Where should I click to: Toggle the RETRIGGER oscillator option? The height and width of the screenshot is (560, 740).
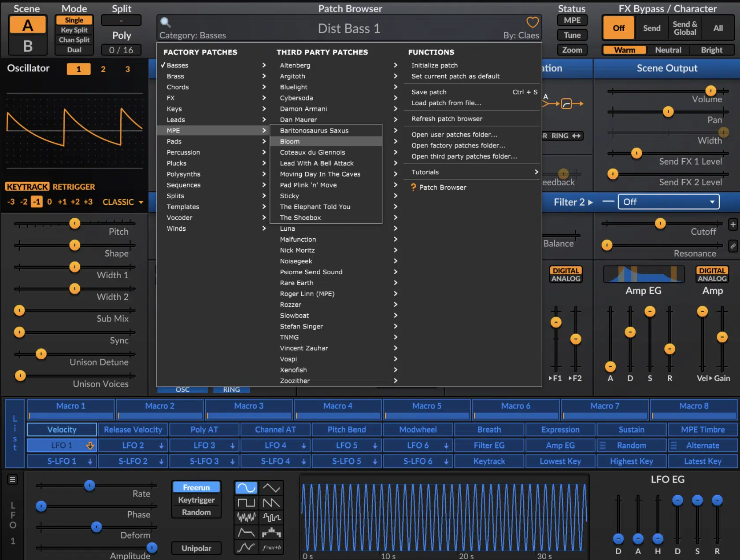pos(74,187)
